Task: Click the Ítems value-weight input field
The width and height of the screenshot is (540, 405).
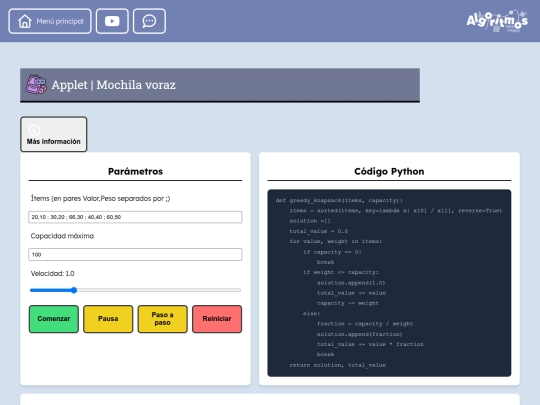Action: (x=135, y=217)
